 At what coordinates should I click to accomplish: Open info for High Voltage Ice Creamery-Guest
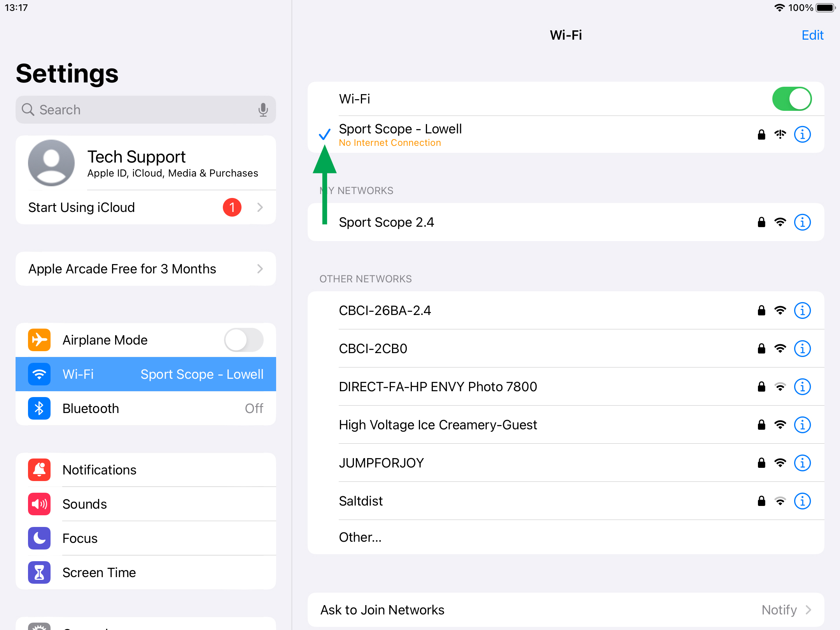click(802, 425)
